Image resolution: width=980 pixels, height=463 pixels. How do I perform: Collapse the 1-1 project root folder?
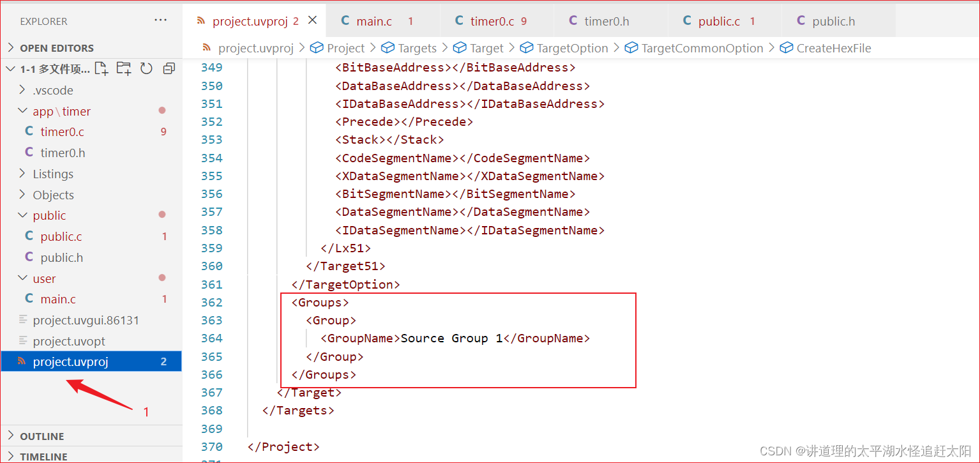click(11, 69)
